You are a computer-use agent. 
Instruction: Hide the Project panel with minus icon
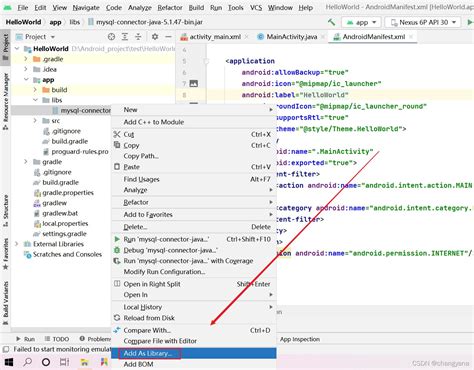pyautogui.click(x=169, y=37)
